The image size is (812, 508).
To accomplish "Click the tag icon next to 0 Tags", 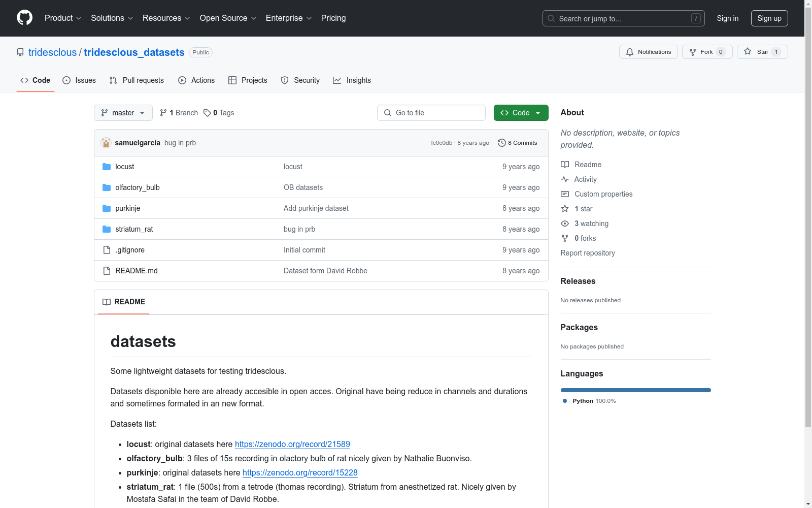I will pos(207,113).
